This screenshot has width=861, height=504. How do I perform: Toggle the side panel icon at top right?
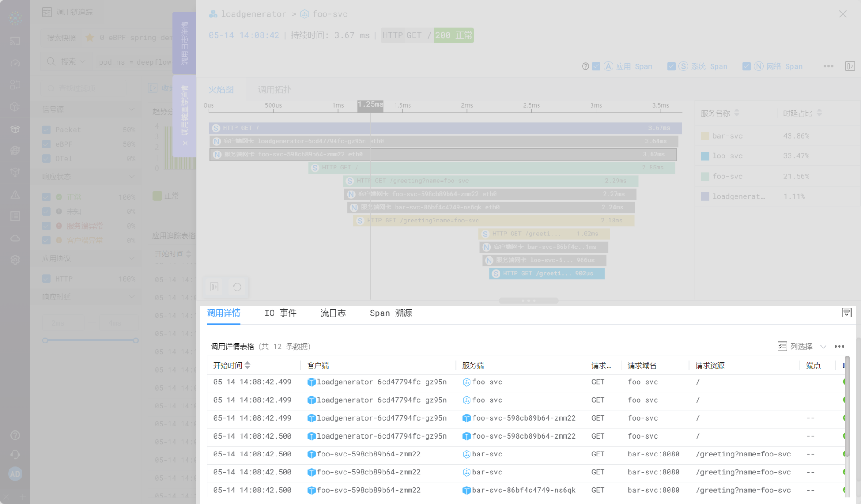(x=850, y=66)
